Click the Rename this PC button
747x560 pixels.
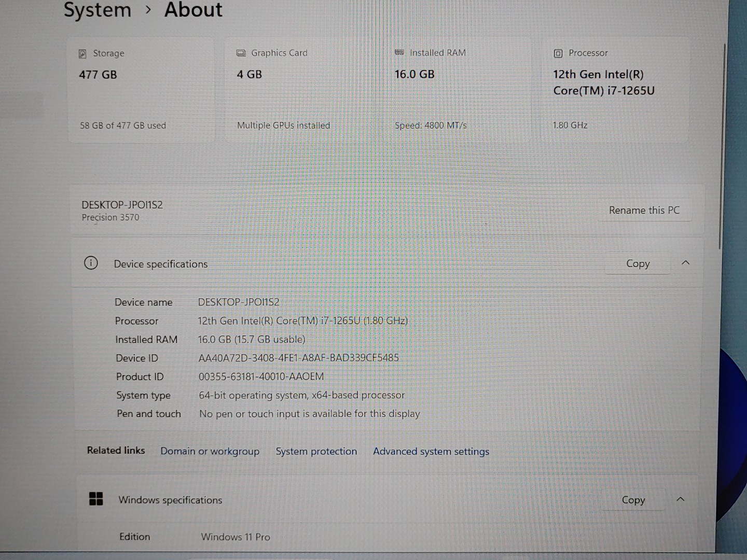645,210
